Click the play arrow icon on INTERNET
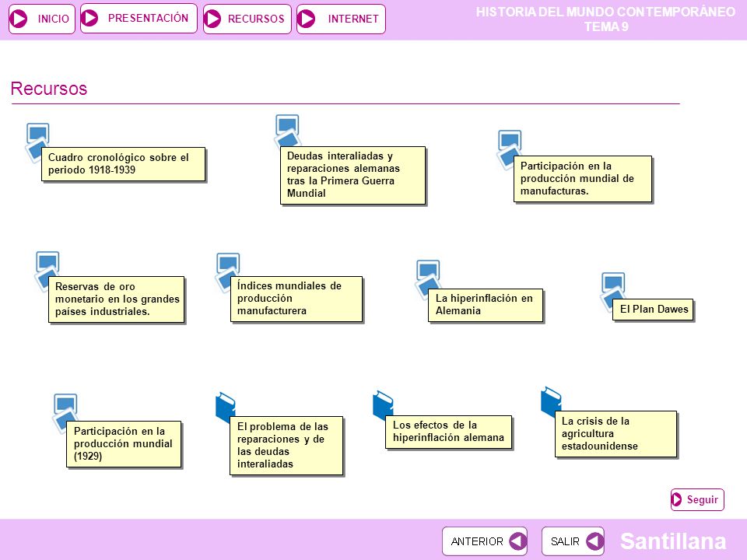The height and width of the screenshot is (560, 747). 307,19
